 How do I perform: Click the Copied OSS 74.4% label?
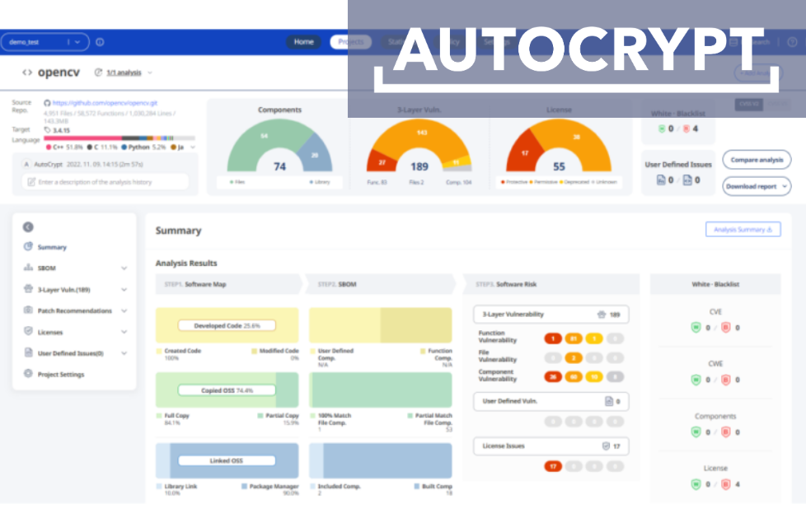coord(227,390)
